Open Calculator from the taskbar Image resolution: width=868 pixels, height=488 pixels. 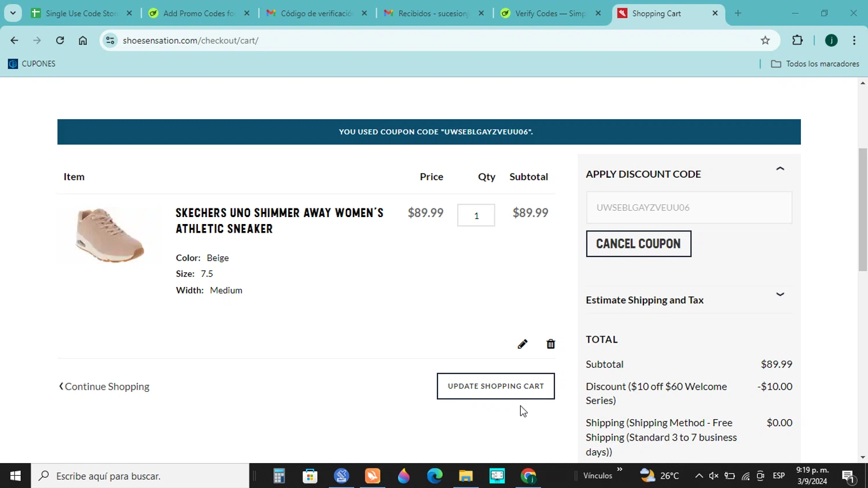[x=279, y=476]
